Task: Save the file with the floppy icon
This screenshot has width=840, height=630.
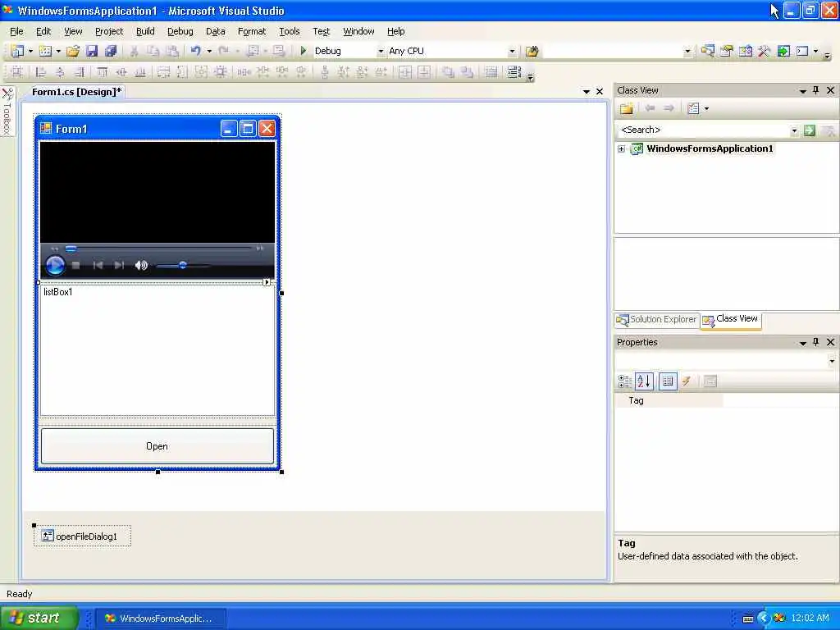Action: pos(92,51)
